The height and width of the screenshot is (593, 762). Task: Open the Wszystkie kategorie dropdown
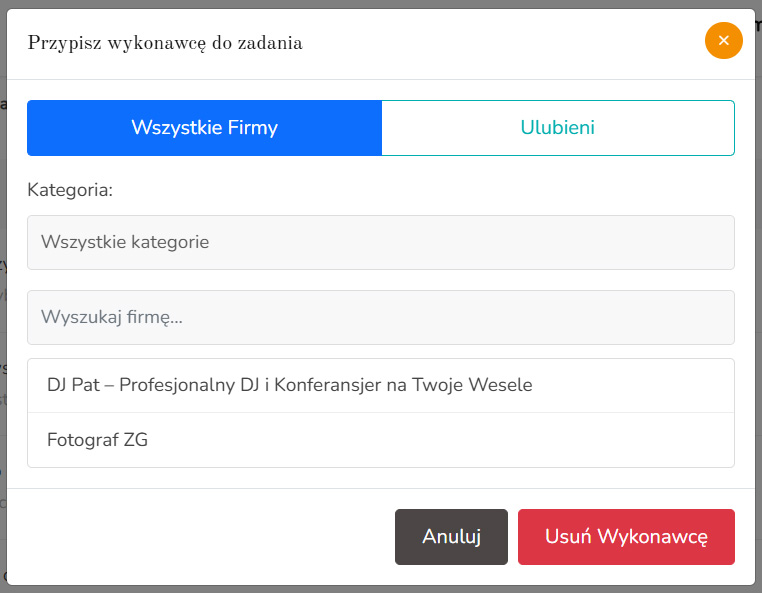[381, 242]
